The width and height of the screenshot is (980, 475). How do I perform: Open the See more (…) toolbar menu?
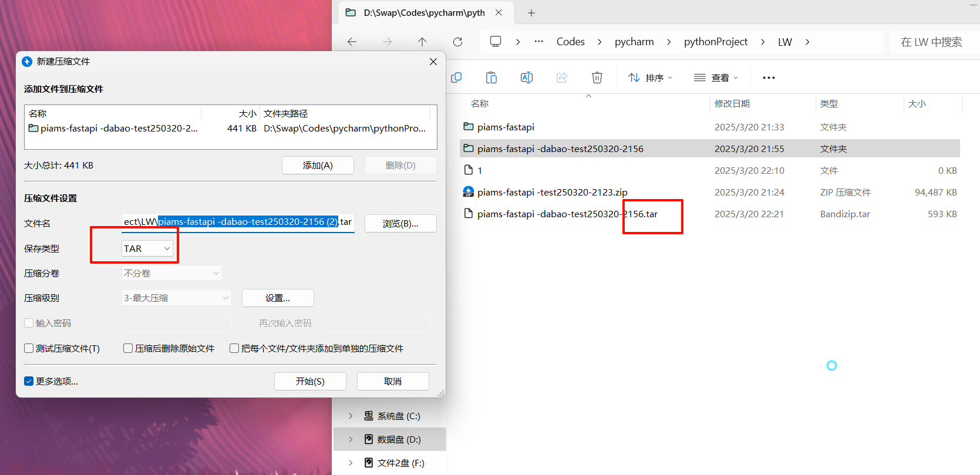tap(769, 78)
